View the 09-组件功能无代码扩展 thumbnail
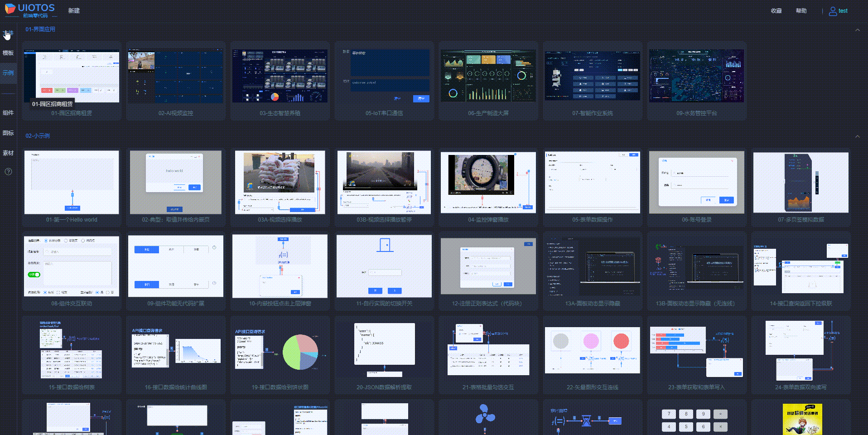 click(176, 266)
